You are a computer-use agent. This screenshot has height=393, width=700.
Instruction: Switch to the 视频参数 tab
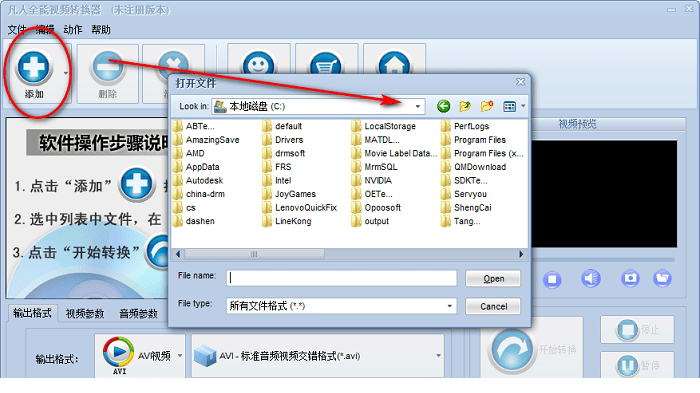[x=85, y=314]
